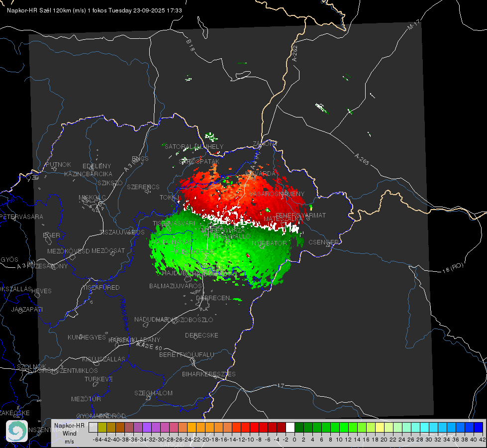487x448 pixels.
Task: Click the BIHARKERESZTES city label
Action: [x=209, y=374]
